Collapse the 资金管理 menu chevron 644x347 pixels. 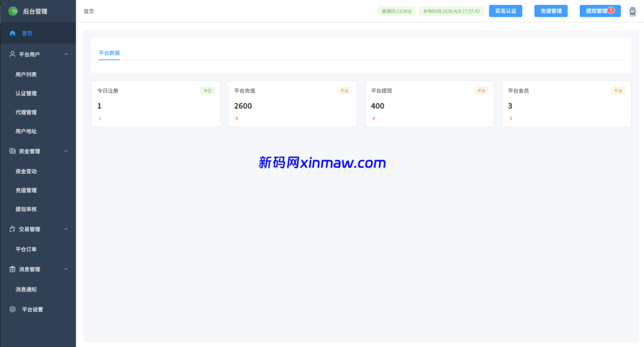point(66,151)
